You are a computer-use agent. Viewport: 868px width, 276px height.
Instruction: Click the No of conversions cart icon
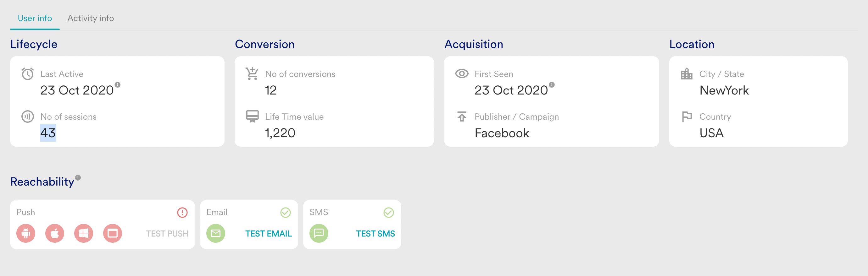tap(252, 73)
